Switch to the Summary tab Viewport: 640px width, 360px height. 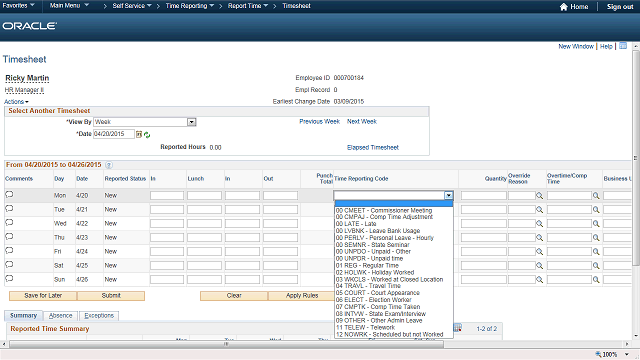(x=23, y=316)
